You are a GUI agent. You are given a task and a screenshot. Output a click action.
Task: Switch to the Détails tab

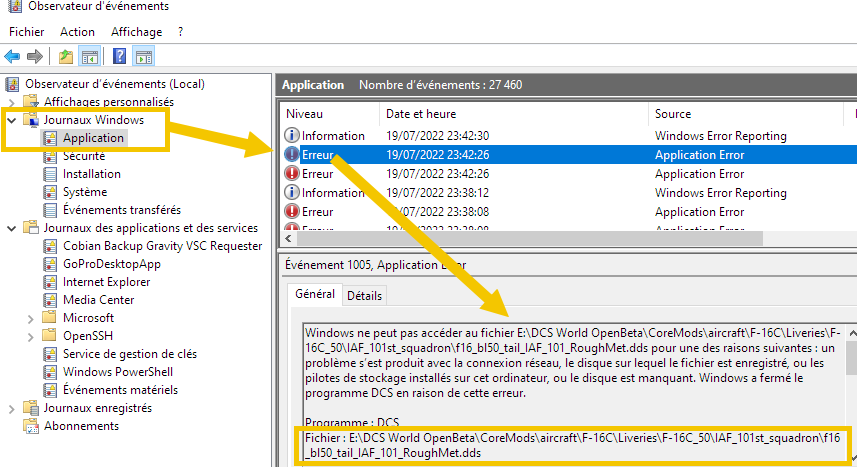coord(365,295)
